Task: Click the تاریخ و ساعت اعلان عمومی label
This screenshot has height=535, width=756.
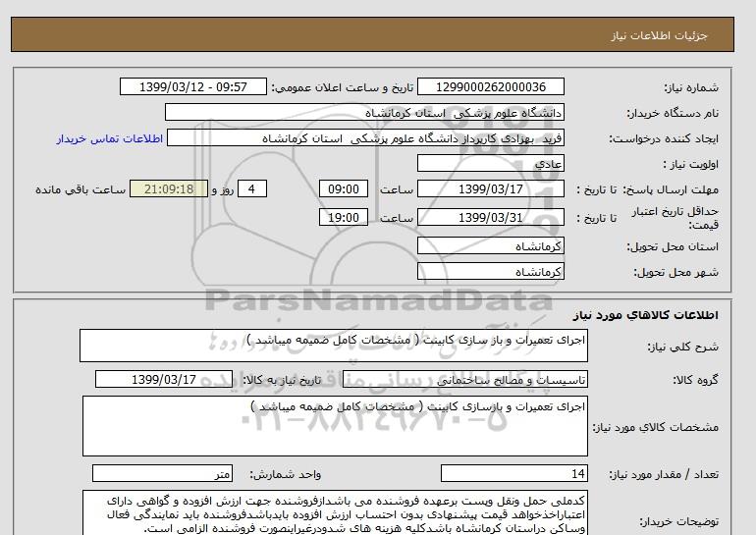Action: [343, 87]
